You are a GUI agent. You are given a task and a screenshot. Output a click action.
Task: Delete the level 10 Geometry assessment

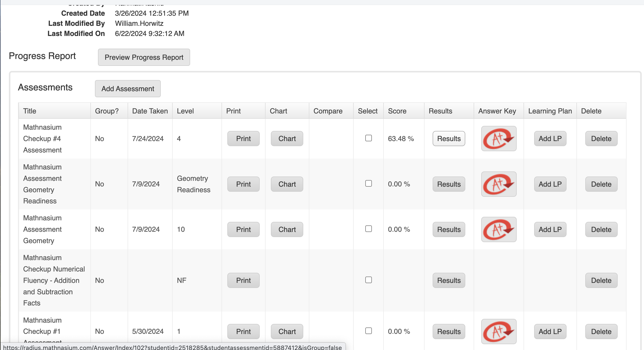(x=601, y=229)
